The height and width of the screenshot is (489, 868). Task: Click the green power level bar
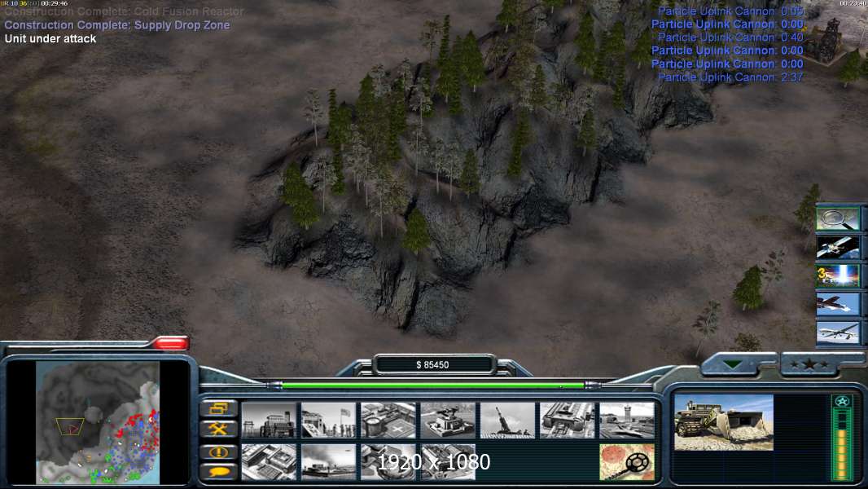pos(432,385)
